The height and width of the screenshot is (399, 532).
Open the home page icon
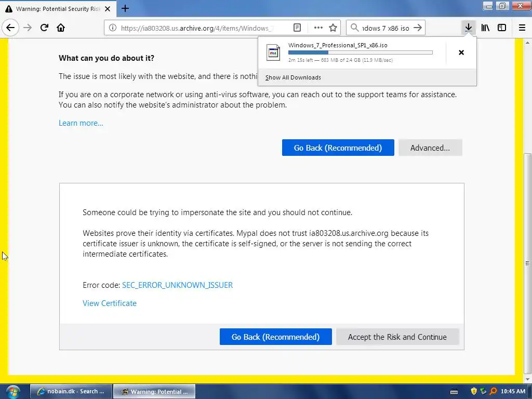(61, 28)
